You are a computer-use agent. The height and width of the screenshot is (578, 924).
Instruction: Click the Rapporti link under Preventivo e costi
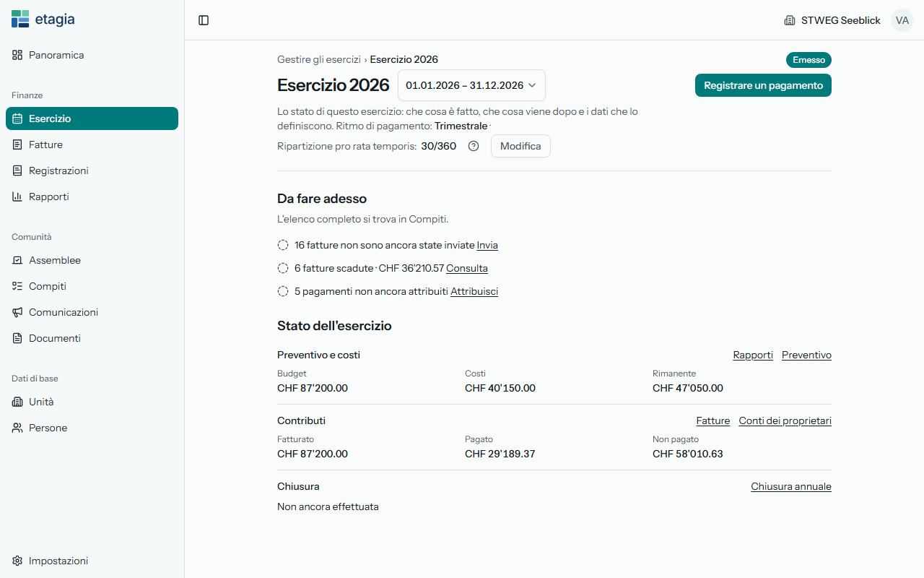coord(753,355)
